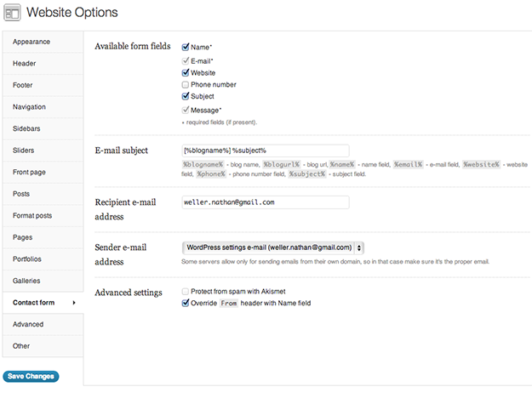Toggle Override From header checkbox

tap(186, 303)
